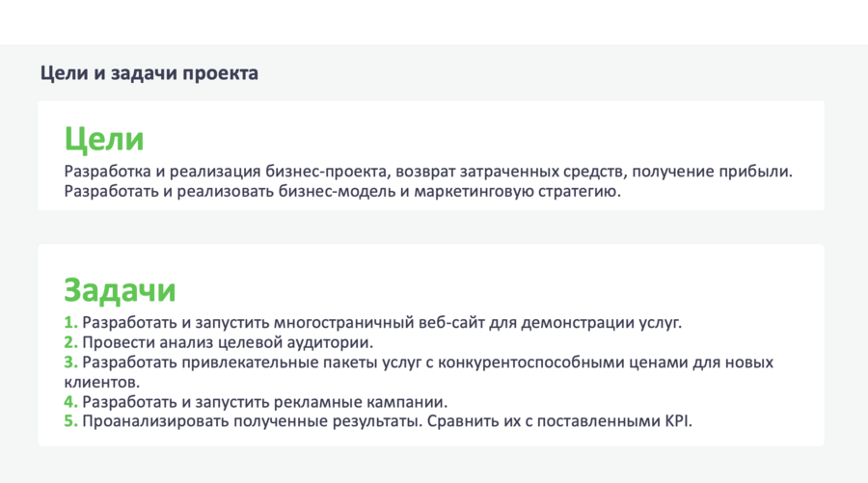Click the green number "5." list marker
868x483 pixels.
click(71, 421)
